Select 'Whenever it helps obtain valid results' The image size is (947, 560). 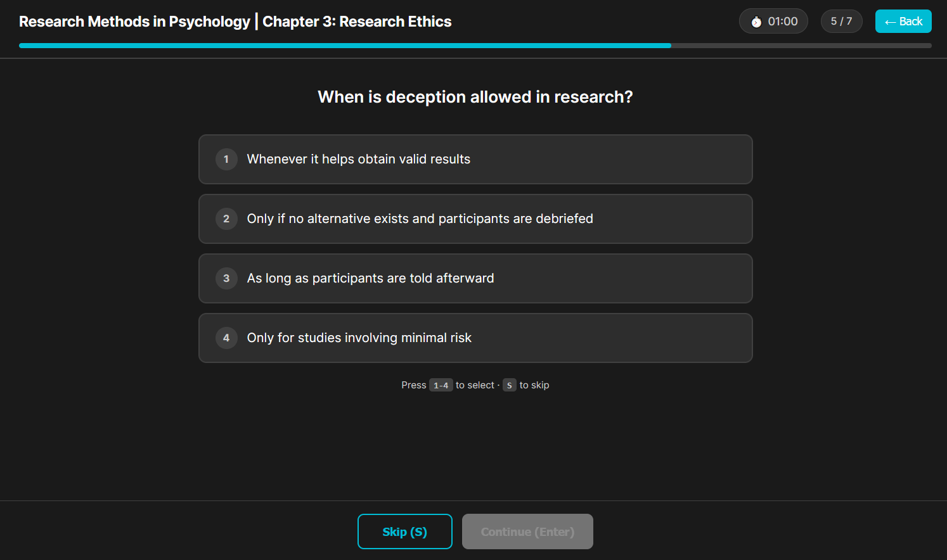(475, 159)
